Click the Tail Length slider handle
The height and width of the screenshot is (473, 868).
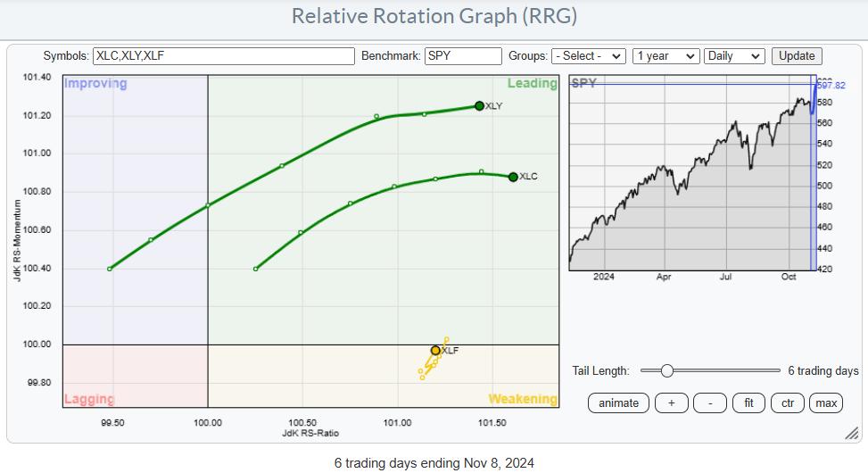tap(666, 370)
